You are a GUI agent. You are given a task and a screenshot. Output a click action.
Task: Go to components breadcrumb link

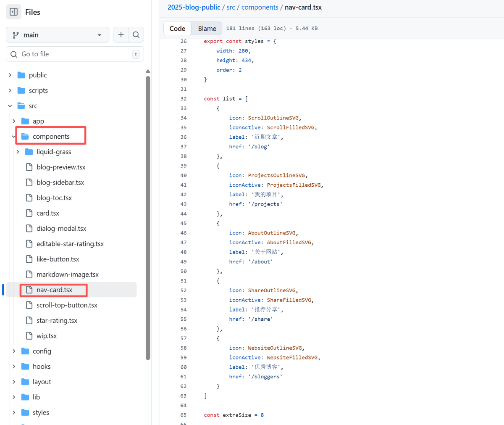point(260,7)
